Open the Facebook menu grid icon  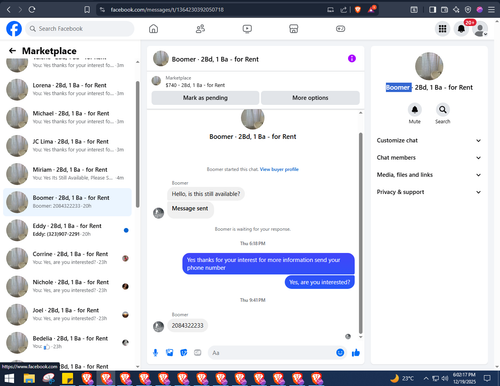pos(442,29)
